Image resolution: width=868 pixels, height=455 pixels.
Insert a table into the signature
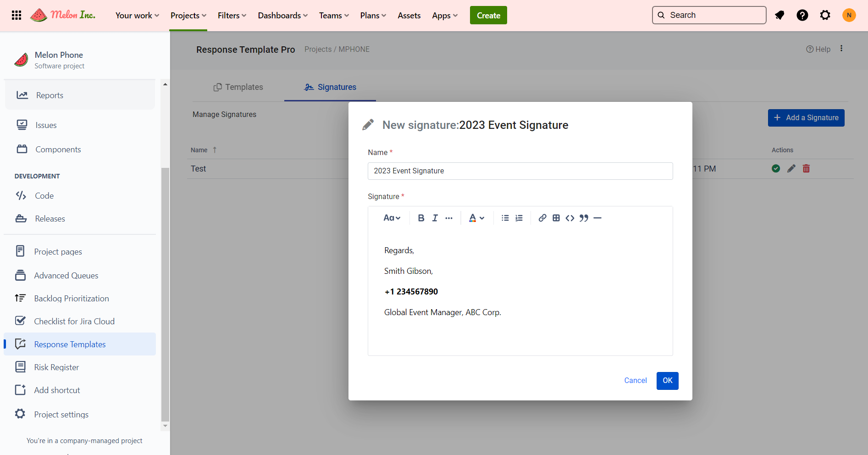point(556,218)
